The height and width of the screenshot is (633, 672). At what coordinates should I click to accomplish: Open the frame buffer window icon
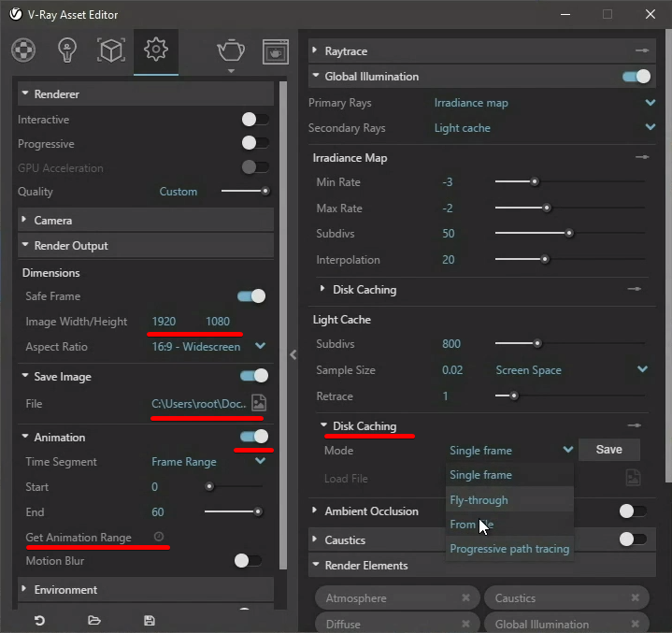click(x=275, y=50)
